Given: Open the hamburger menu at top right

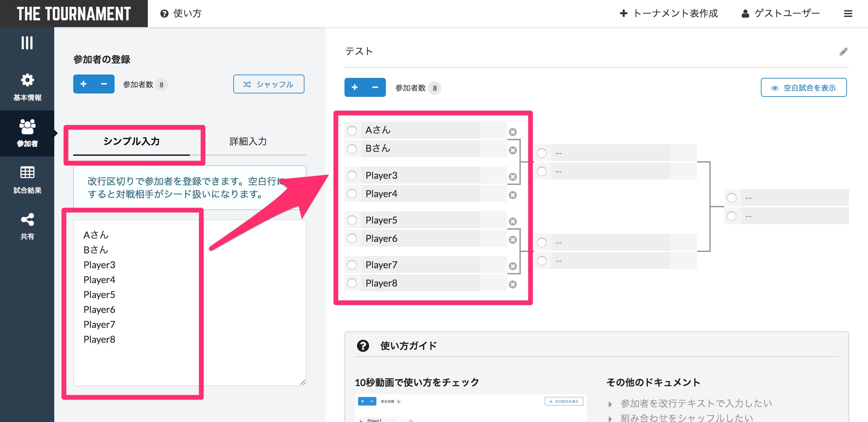Looking at the screenshot, I should (x=848, y=14).
